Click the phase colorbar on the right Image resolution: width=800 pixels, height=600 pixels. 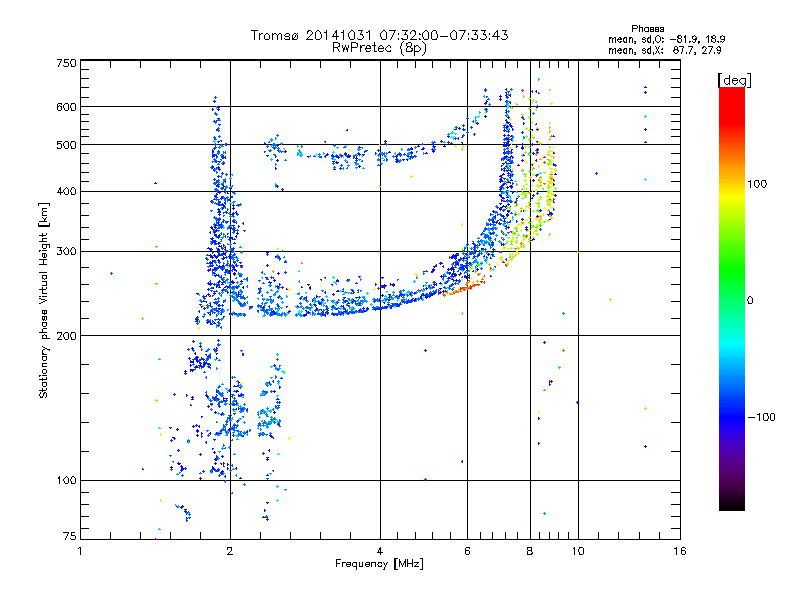(732, 299)
